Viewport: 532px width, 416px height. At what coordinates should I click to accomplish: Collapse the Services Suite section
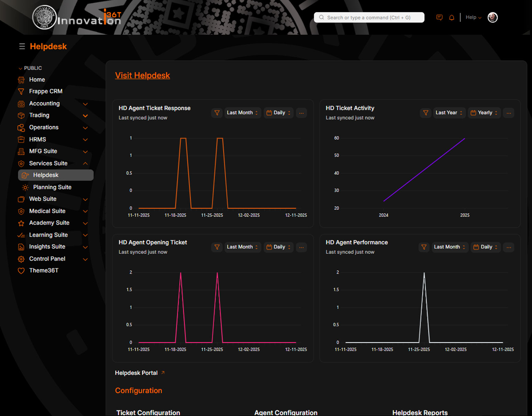pyautogui.click(x=85, y=163)
